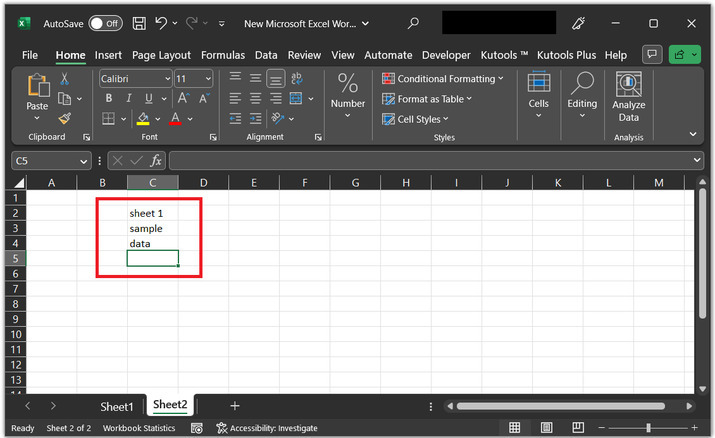Add a new sheet with plus icon
The width and height of the screenshot is (715, 438).
click(235, 406)
